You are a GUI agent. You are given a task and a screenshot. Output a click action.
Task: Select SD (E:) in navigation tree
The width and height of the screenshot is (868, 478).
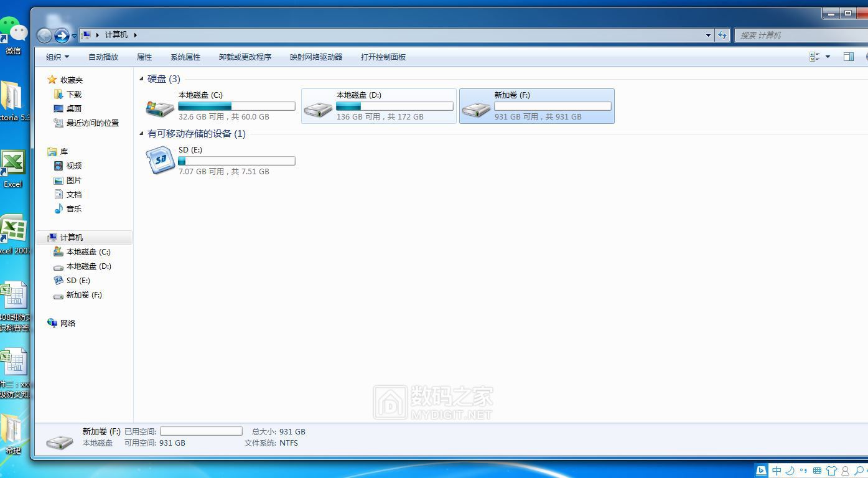pos(78,280)
